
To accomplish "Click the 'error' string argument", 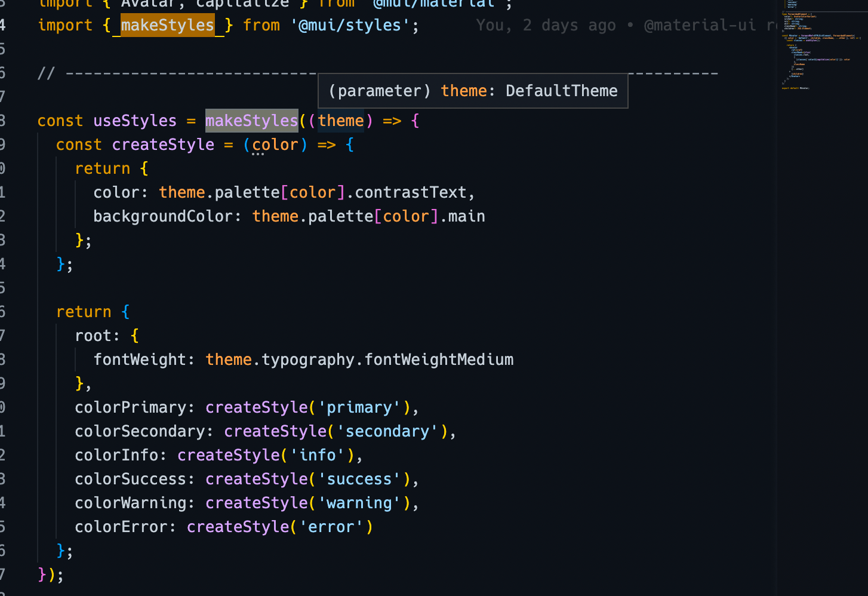I will pos(331,527).
